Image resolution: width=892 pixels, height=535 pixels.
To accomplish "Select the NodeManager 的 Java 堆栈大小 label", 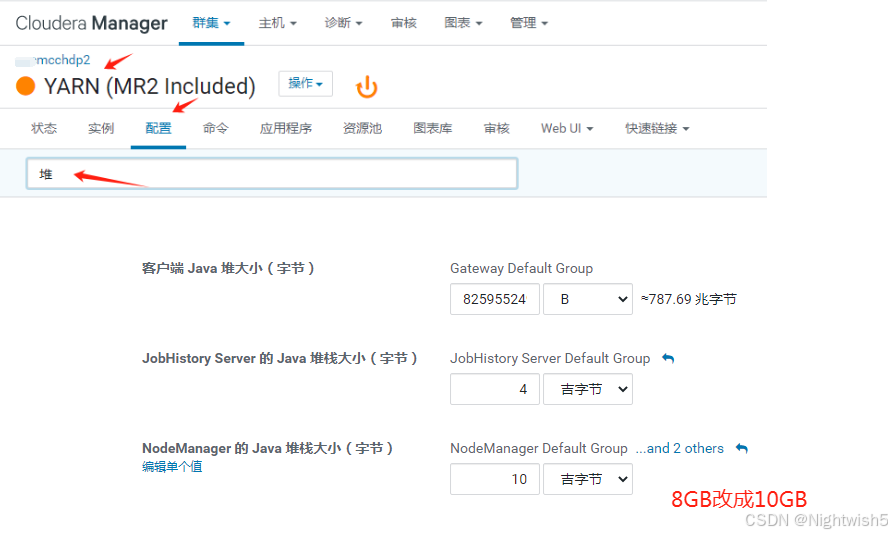I will 267,448.
